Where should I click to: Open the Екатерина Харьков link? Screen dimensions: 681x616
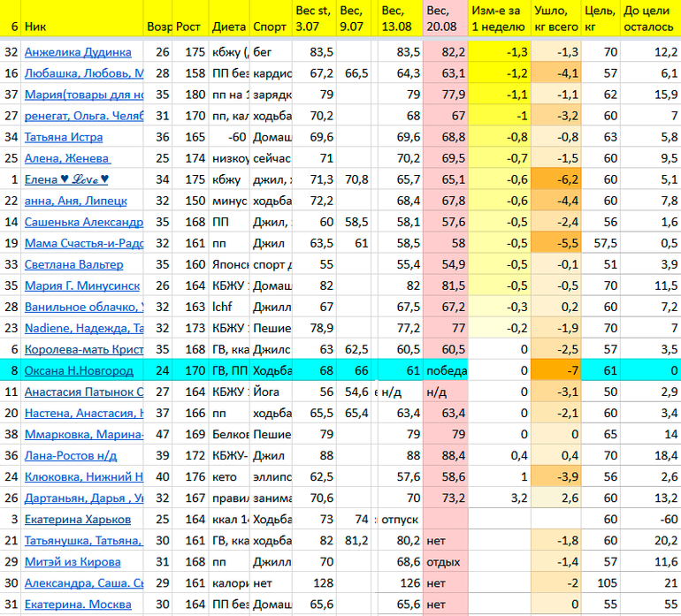pyautogui.click(x=77, y=519)
